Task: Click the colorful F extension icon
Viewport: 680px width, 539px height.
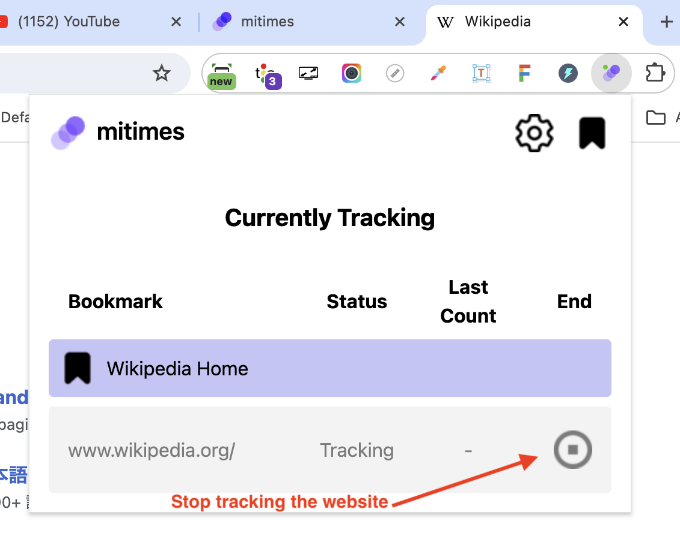Action: [524, 73]
